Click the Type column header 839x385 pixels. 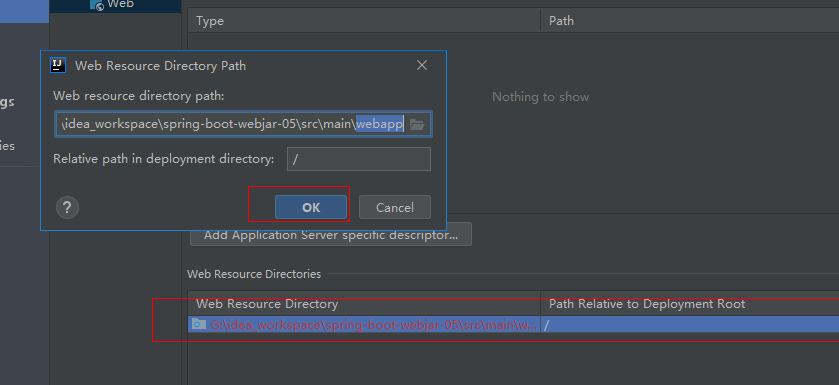(364, 21)
